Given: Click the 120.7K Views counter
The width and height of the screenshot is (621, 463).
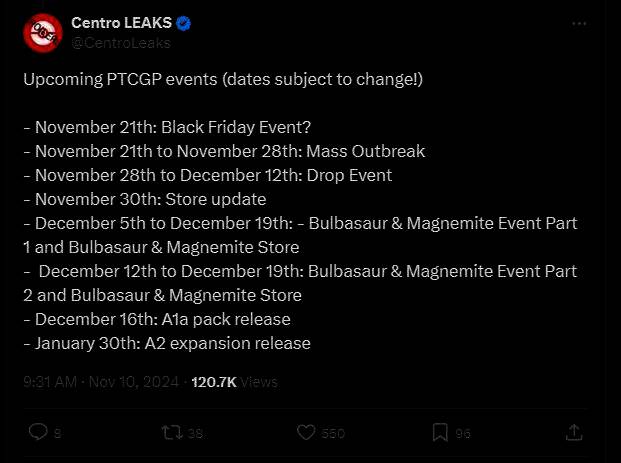Looking at the screenshot, I should pos(234,381).
